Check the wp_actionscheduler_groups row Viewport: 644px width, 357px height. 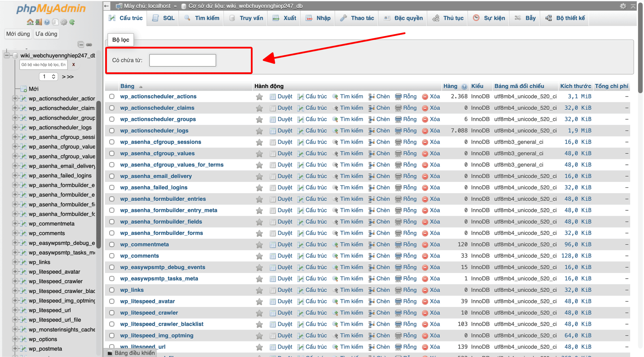(112, 119)
